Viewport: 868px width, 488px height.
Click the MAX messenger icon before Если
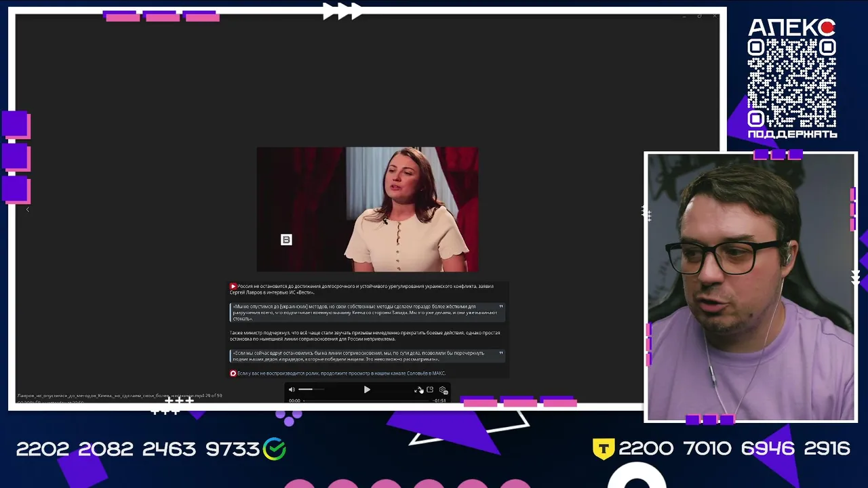pos(233,373)
